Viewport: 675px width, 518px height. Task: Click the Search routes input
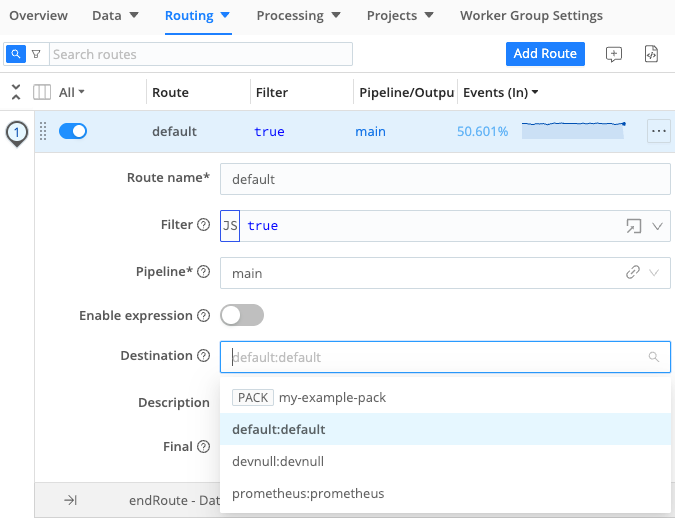click(x=201, y=54)
